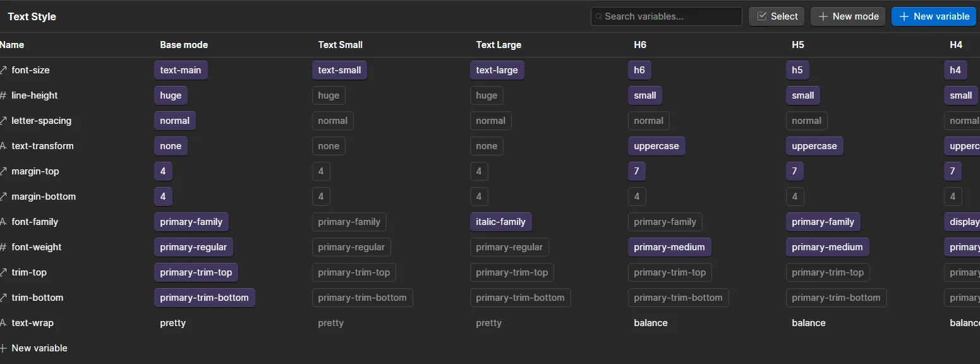Click the Select button
The width and height of the screenshot is (980, 364).
(777, 16)
